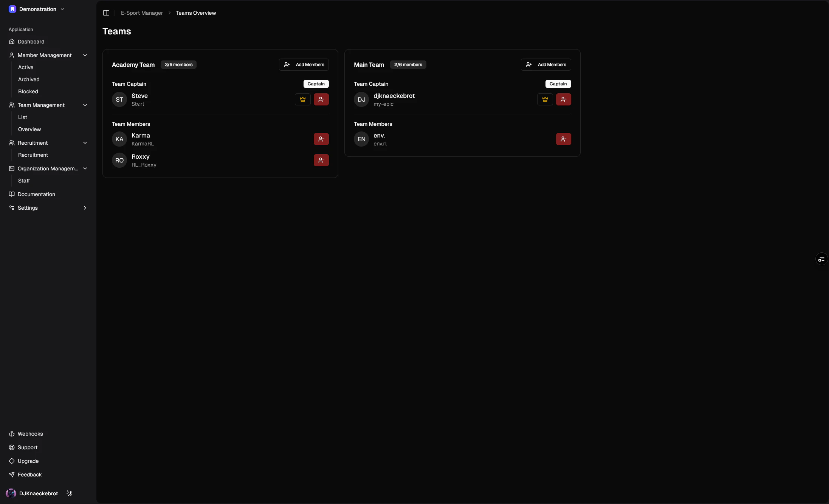Open the Demonstration workspace dropdown
The image size is (829, 504).
point(37,9)
